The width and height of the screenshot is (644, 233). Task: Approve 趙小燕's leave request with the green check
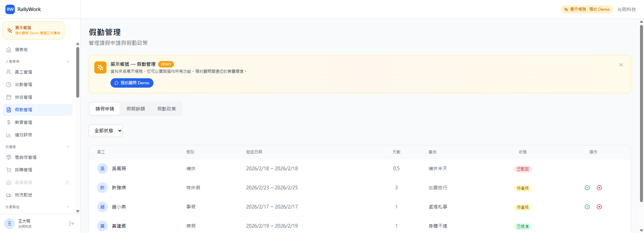587,207
